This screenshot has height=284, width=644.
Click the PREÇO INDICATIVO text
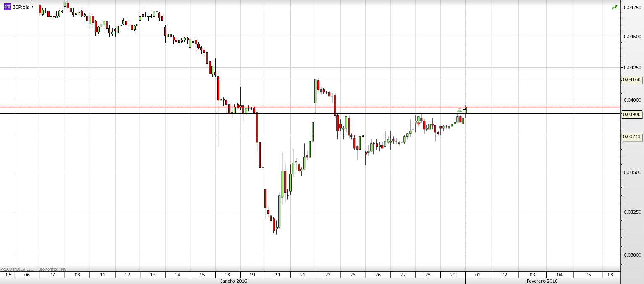click(17, 269)
